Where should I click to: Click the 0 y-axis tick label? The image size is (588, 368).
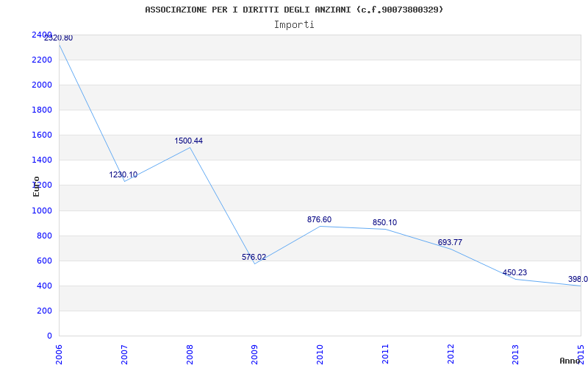49,336
